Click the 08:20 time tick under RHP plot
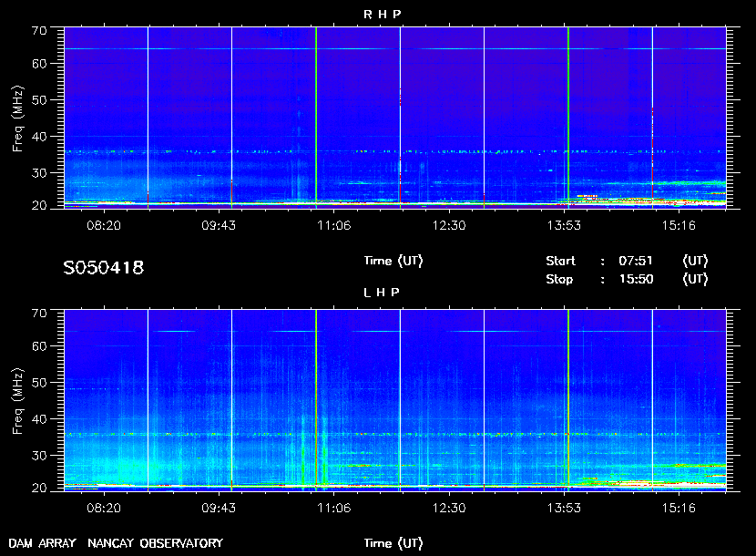This screenshot has width=756, height=556. 104,225
